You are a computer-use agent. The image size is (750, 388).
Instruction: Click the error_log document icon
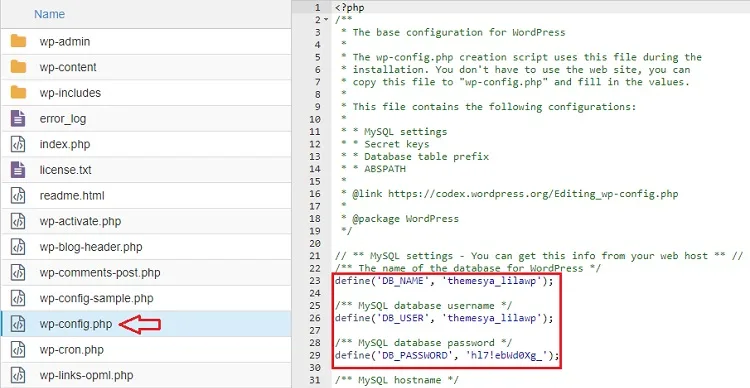[18, 118]
